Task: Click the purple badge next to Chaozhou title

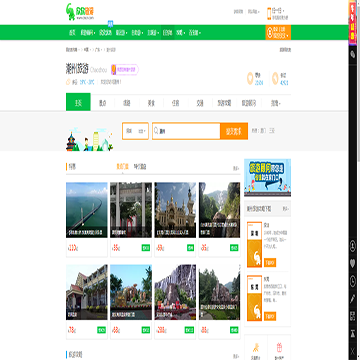Action: [x=125, y=70]
